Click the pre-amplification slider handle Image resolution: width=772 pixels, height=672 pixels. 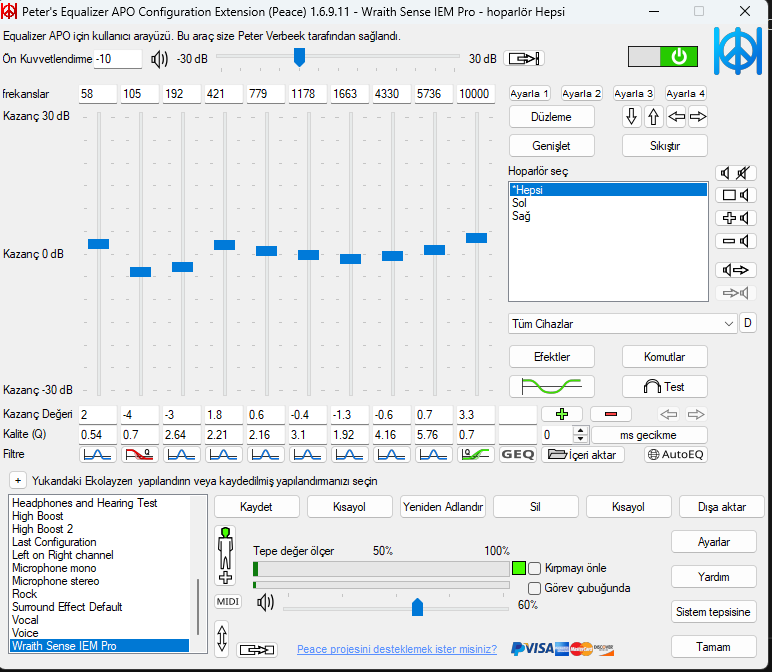point(299,57)
